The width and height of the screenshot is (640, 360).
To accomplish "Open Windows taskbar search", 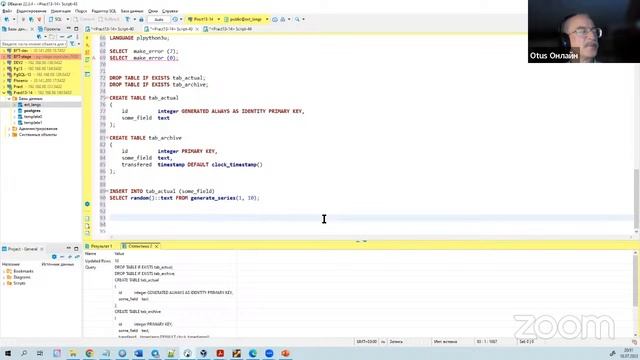I will (24, 353).
